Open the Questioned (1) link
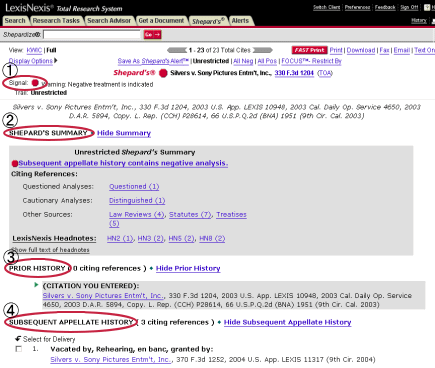435x368 pixels. pos(134,187)
